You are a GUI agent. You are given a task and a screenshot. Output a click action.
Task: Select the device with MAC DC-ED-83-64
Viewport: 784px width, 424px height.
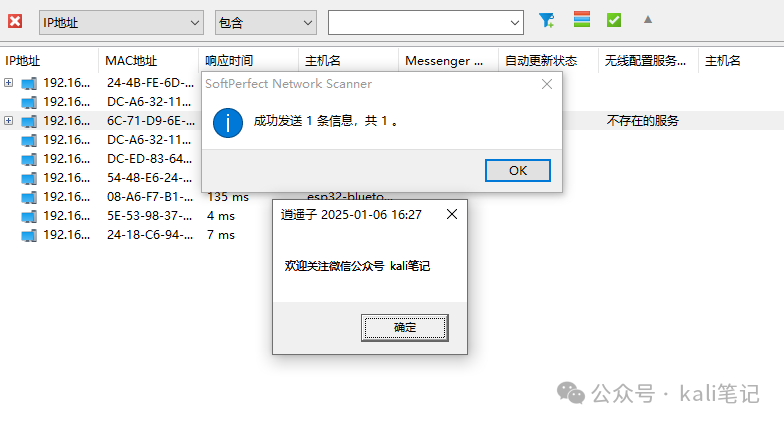[x=149, y=159]
